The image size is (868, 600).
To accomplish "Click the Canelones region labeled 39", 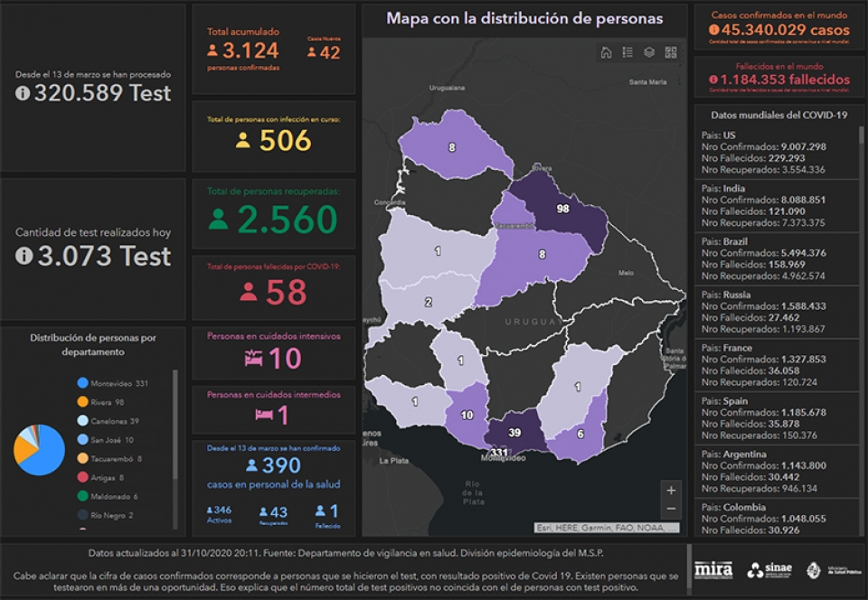I will pyautogui.click(x=514, y=433).
